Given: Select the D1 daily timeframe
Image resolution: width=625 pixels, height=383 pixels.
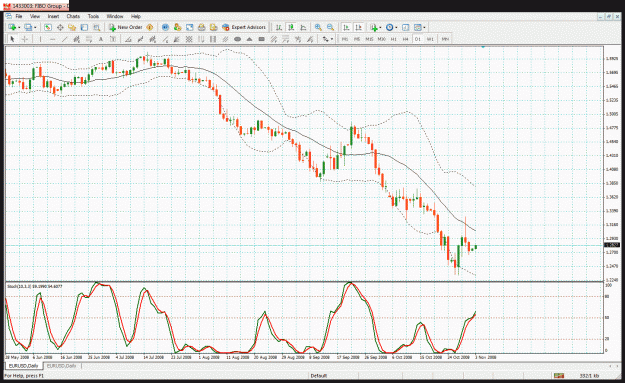Looking at the screenshot, I should pyautogui.click(x=417, y=39).
